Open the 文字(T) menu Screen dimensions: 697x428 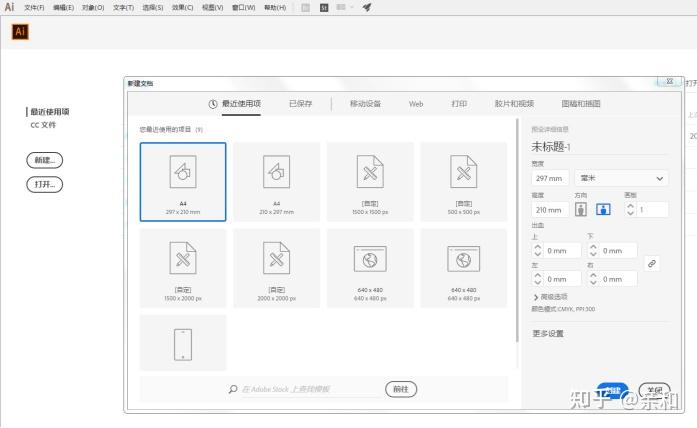(123, 8)
